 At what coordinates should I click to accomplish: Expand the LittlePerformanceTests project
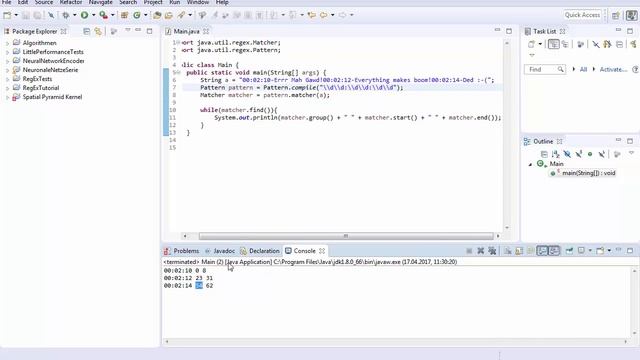tap(7, 52)
